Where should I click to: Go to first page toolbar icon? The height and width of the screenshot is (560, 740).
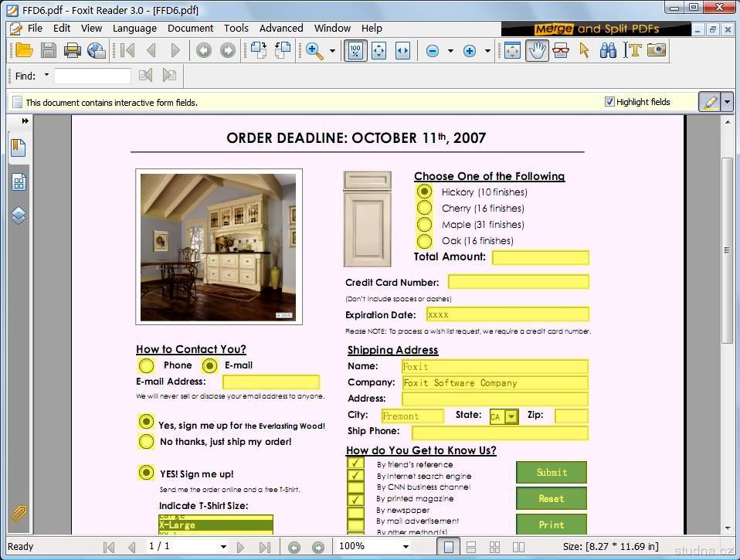point(127,50)
